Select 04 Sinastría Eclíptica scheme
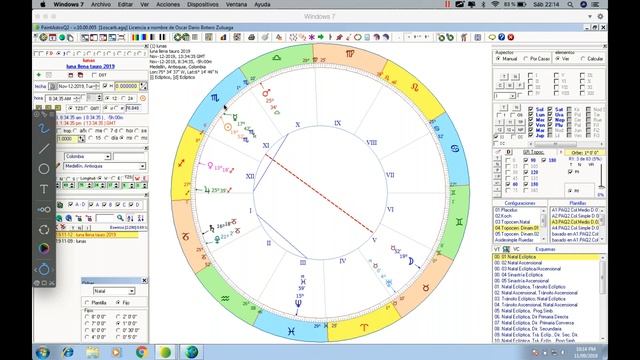 [546, 275]
